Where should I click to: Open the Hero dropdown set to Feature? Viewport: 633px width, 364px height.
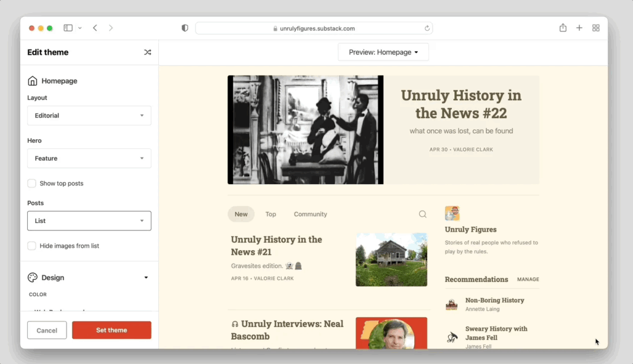pos(89,158)
